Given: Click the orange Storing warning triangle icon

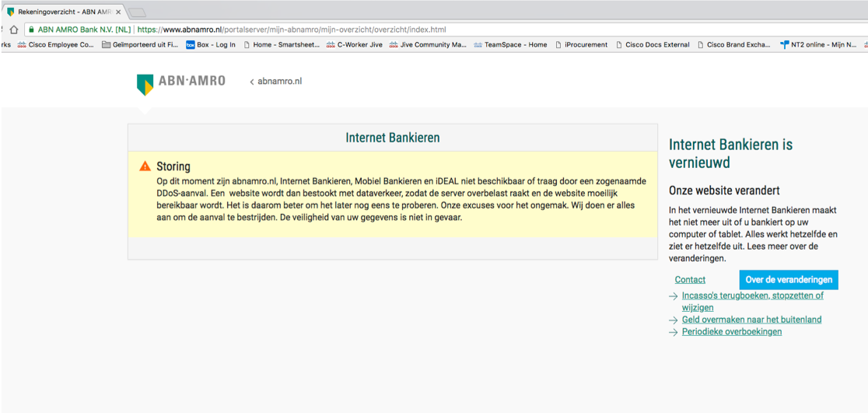Looking at the screenshot, I should coord(145,166).
